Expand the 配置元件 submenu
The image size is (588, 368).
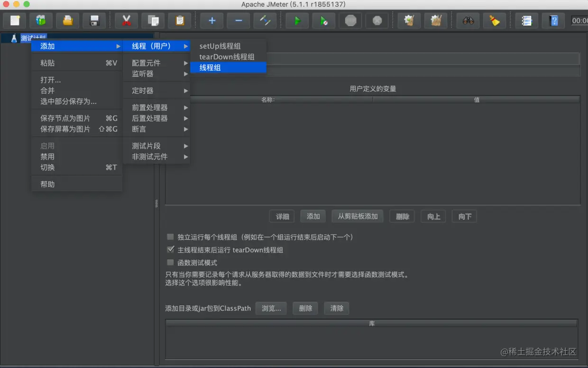click(156, 63)
